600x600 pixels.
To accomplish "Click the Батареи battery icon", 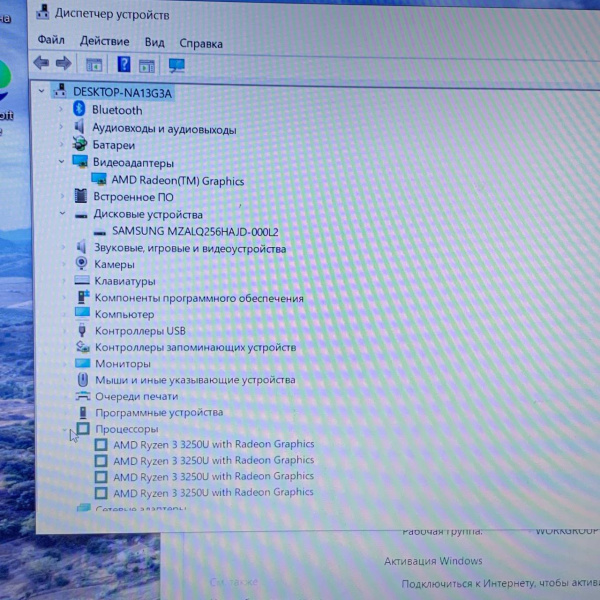I will click(80, 143).
